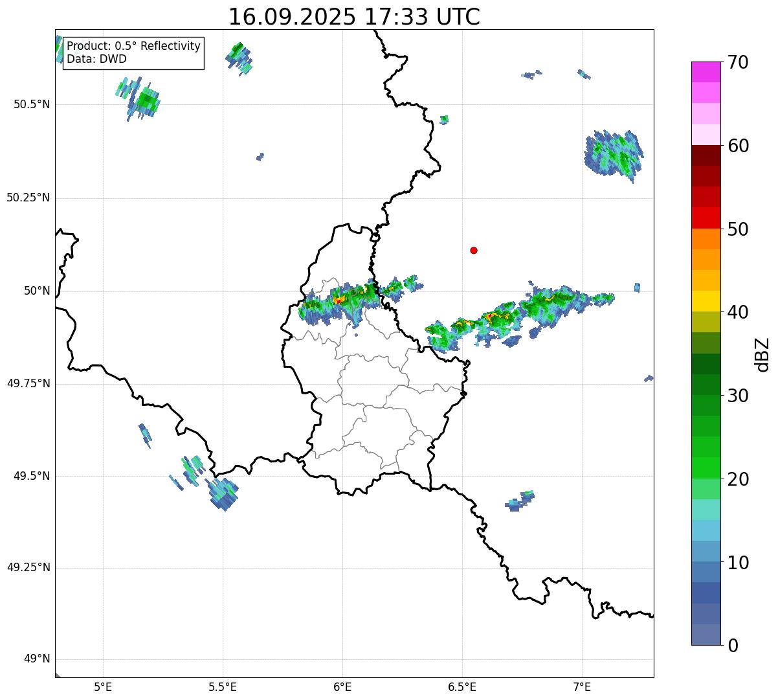Click the Product: 0.5° Reflectivity label
This screenshot has height=700, width=778.
tap(133, 47)
